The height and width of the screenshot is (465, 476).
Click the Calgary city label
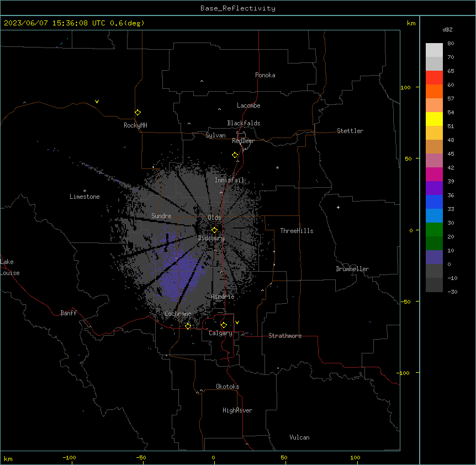point(220,333)
